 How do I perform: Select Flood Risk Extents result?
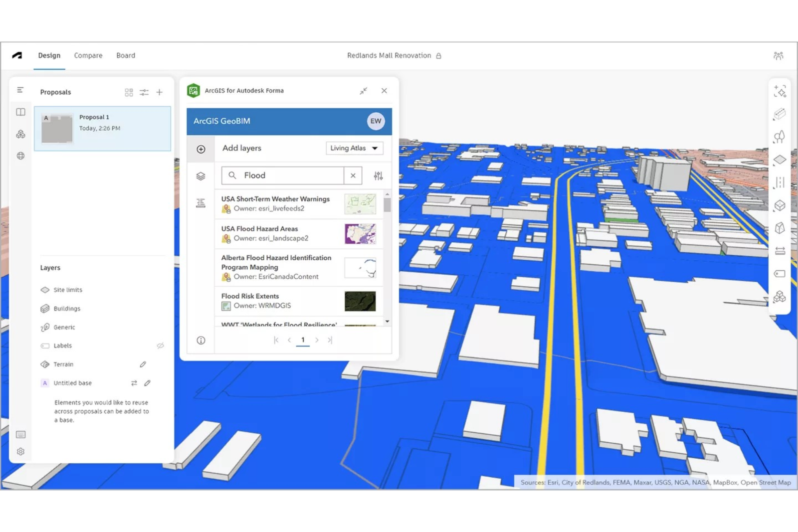(x=299, y=301)
